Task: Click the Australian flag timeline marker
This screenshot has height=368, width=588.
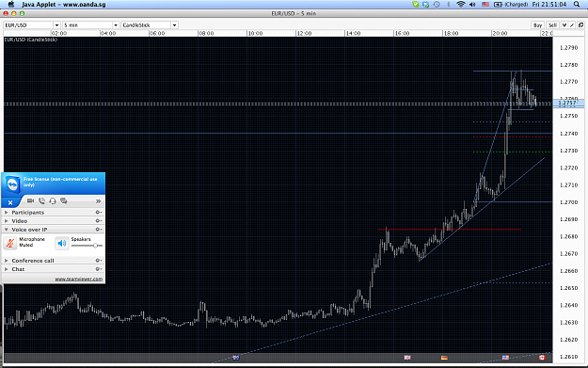Action: point(236,358)
